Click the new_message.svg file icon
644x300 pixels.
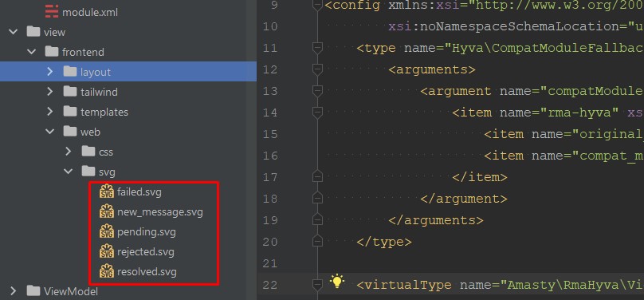coord(107,211)
